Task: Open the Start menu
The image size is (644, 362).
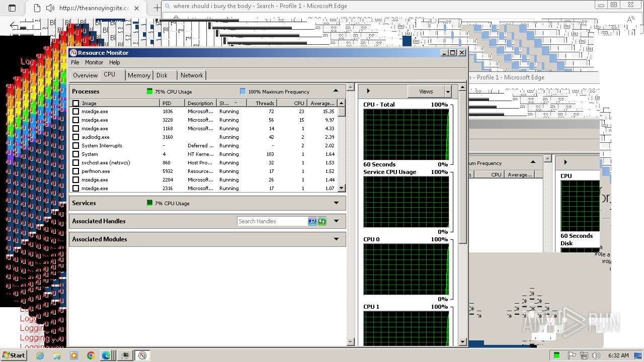Action: (x=14, y=355)
